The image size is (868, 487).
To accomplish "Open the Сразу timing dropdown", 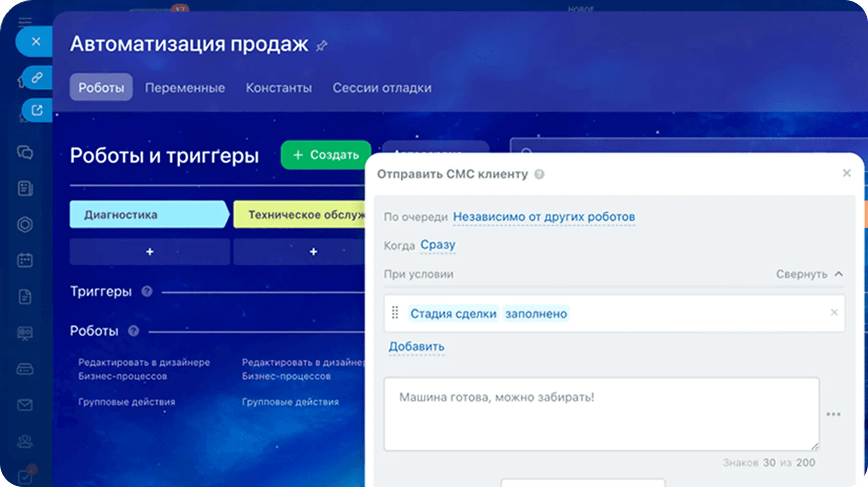I will point(438,245).
